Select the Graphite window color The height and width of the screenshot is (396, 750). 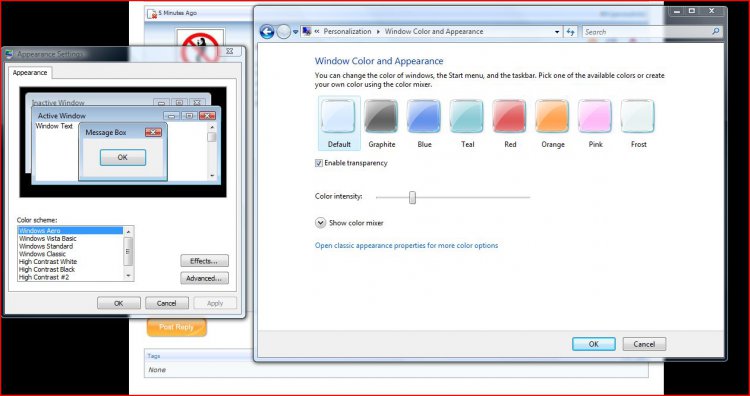(381, 116)
